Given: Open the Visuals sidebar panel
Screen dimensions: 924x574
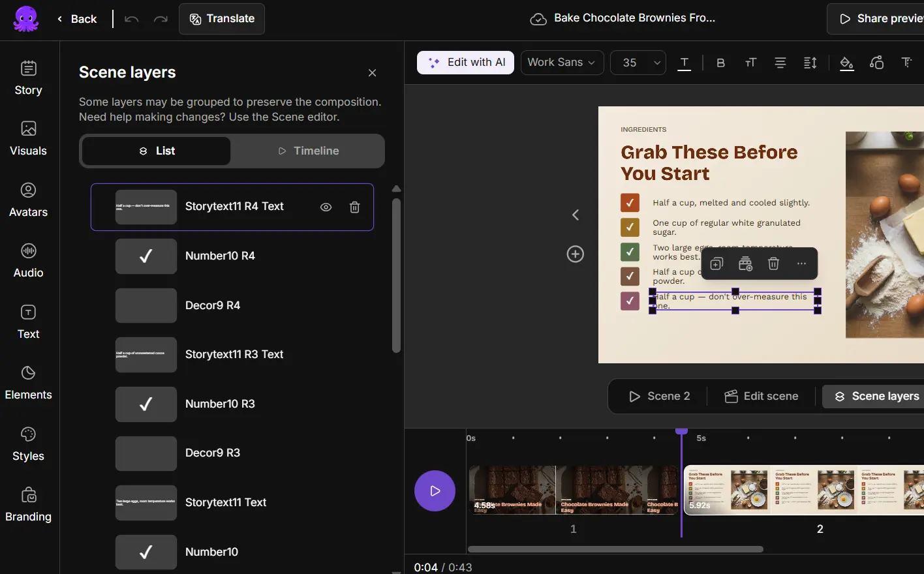Looking at the screenshot, I should coord(28,139).
